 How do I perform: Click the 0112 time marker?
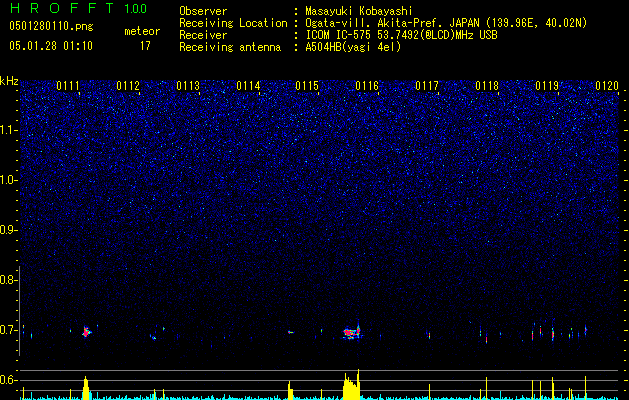click(128, 86)
